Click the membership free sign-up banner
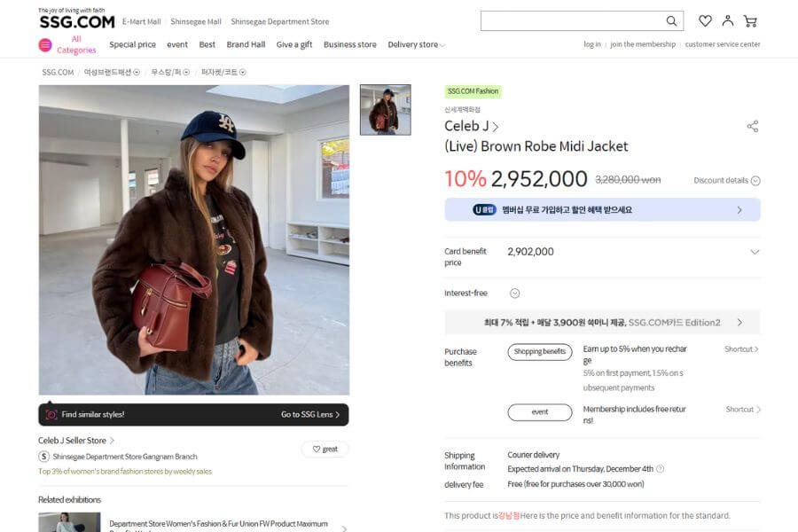Image resolution: width=798 pixels, height=532 pixels. pos(602,210)
